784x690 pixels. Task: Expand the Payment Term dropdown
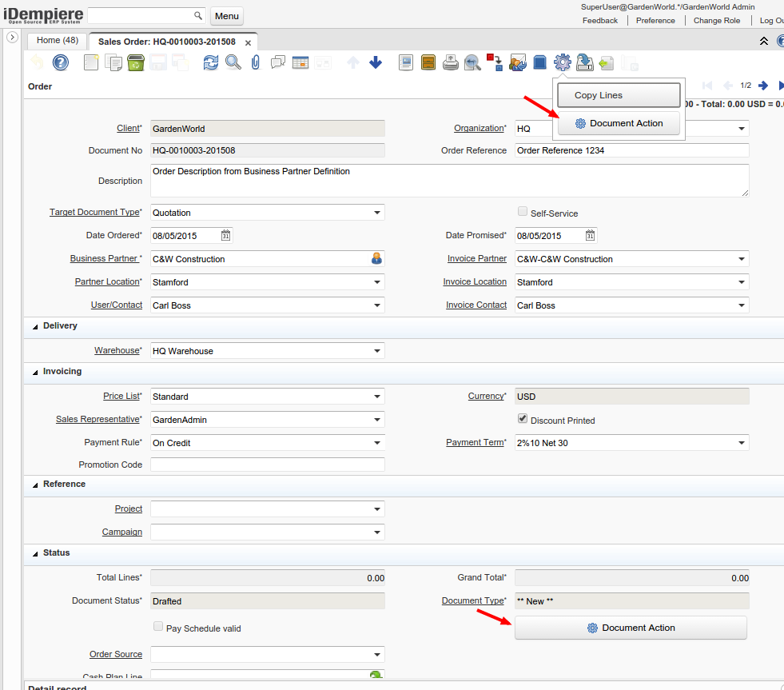(742, 443)
